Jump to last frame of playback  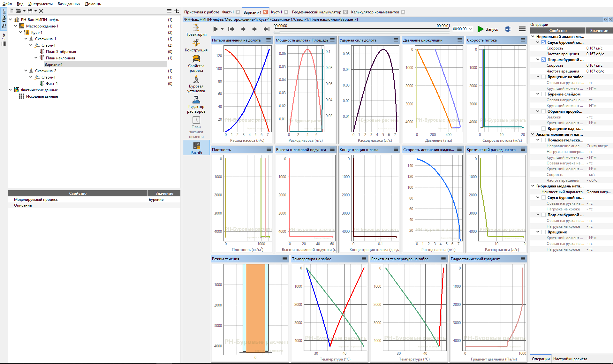(x=267, y=29)
